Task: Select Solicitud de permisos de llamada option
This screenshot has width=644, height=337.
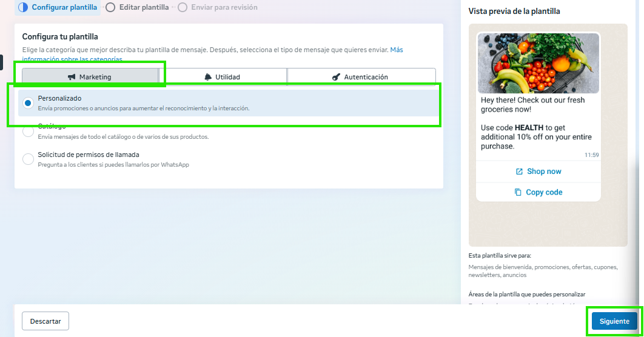Action: pos(28,159)
